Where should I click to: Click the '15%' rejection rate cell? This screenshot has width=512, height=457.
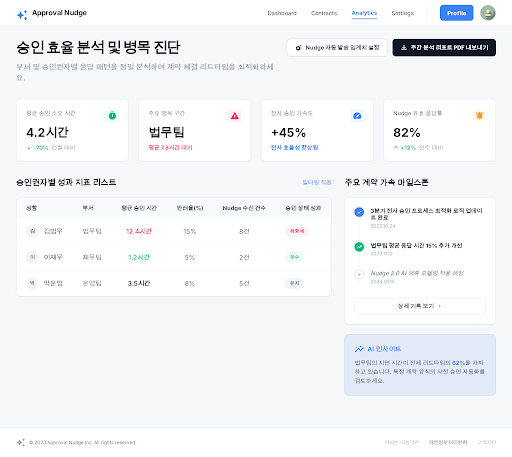click(x=190, y=231)
